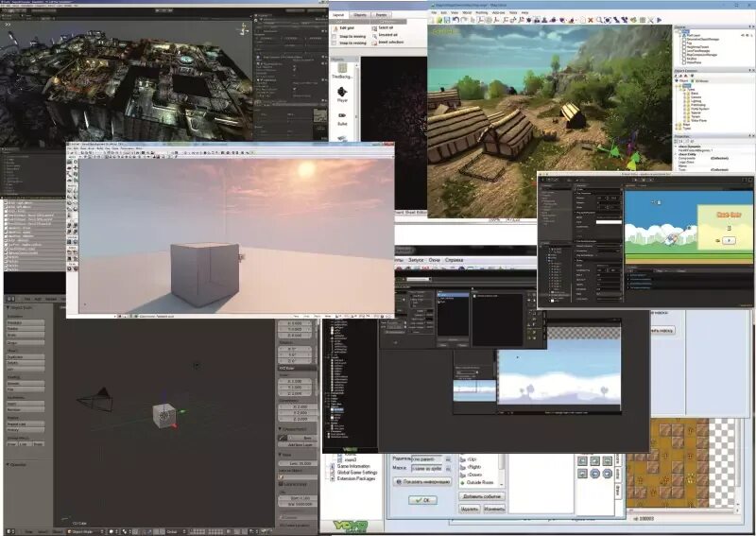Toggle DecorativeObjectManager checkbox in map editor
Screen dimensions: 756x536
(684, 39)
